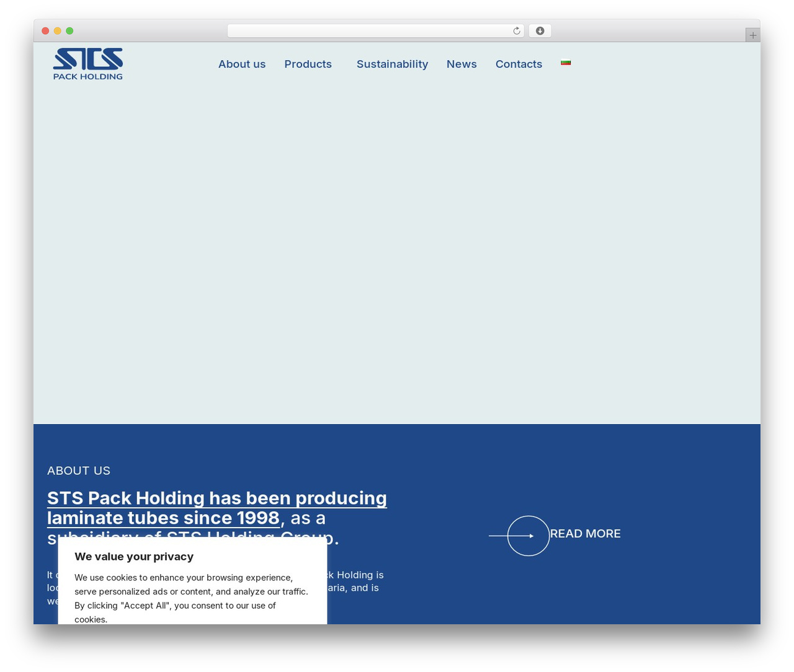This screenshot has height=672, width=794.
Task: Close the window with red button
Action: tap(45, 31)
